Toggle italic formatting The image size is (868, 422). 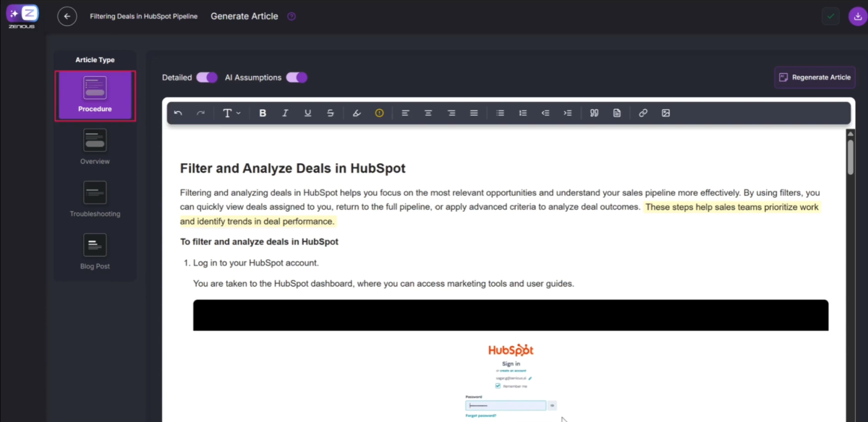[x=285, y=113]
